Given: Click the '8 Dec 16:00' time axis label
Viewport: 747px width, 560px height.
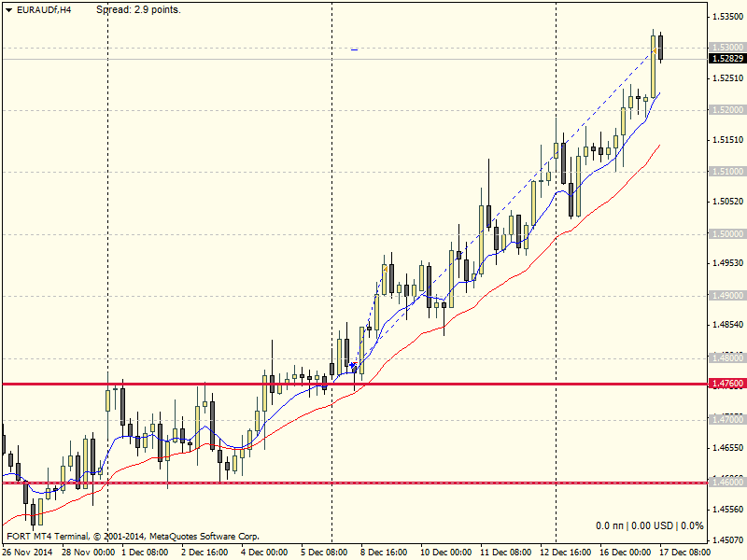Looking at the screenshot, I should point(384,553).
